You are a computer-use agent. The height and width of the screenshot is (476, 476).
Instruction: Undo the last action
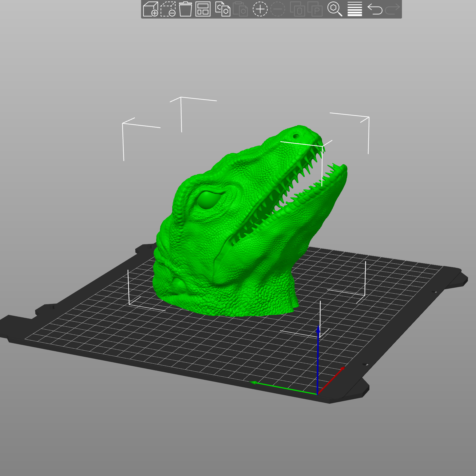(x=375, y=9)
